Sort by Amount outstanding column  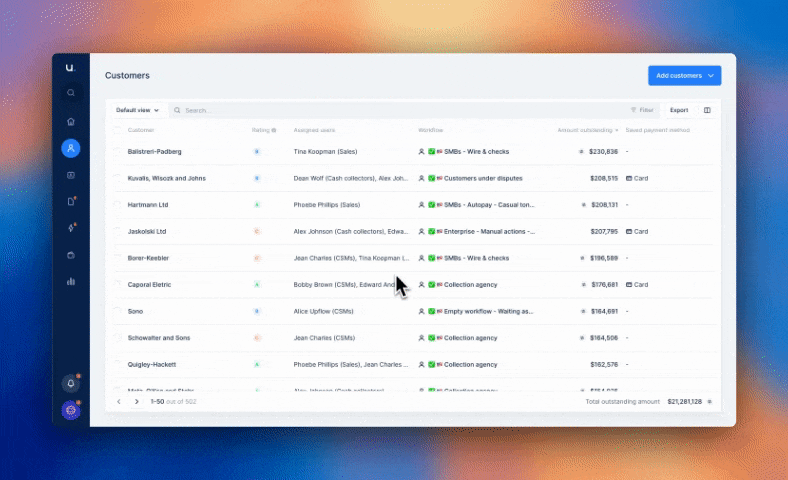(x=587, y=130)
